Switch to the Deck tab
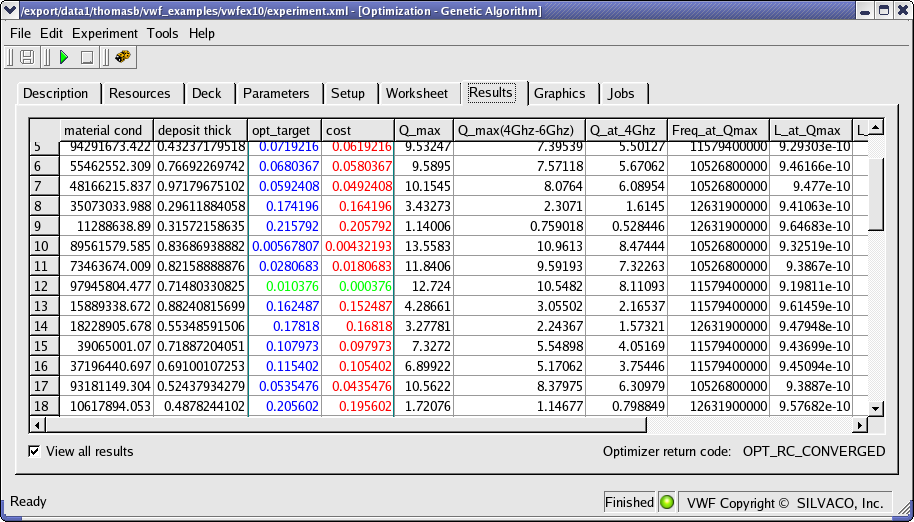 (207, 93)
